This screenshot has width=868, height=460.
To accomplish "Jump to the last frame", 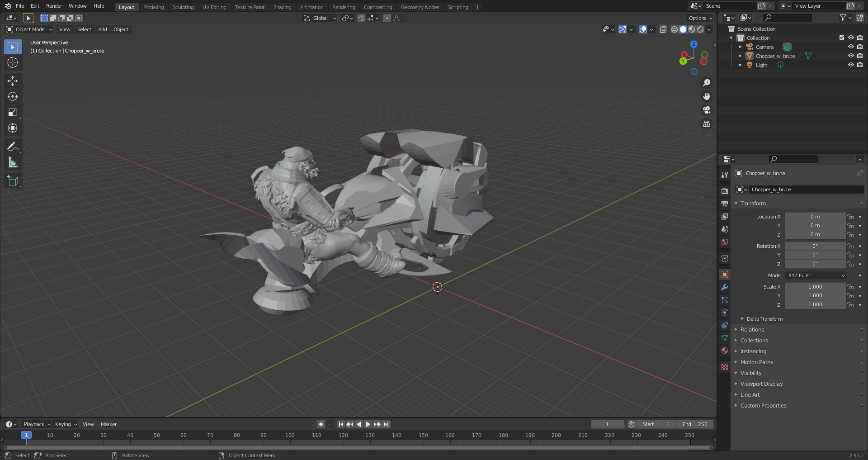I will (386, 424).
